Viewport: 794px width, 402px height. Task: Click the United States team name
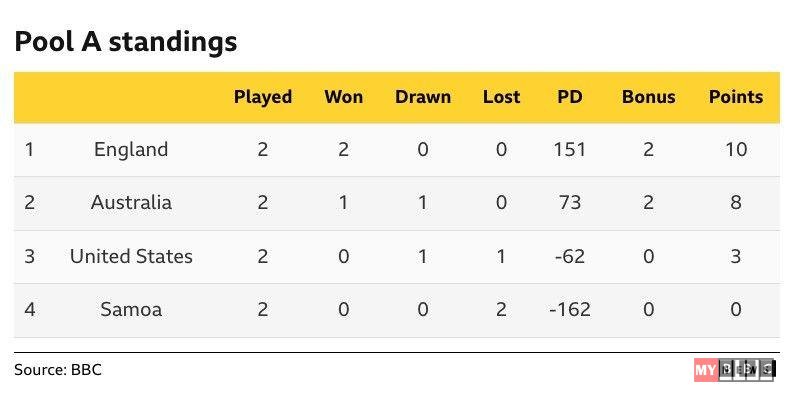click(x=131, y=257)
